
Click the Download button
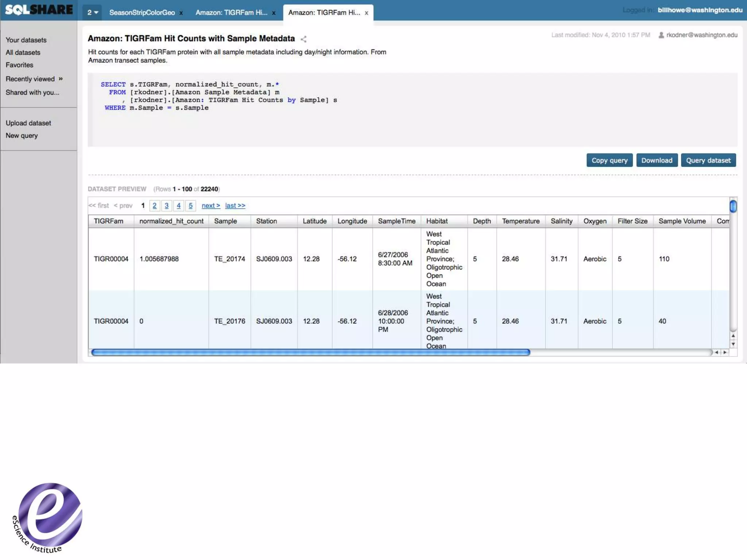657,160
